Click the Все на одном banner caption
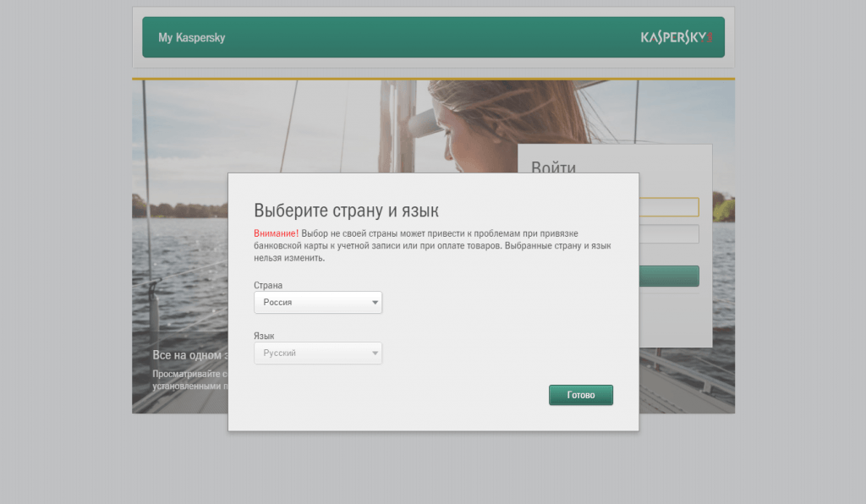 tap(189, 356)
